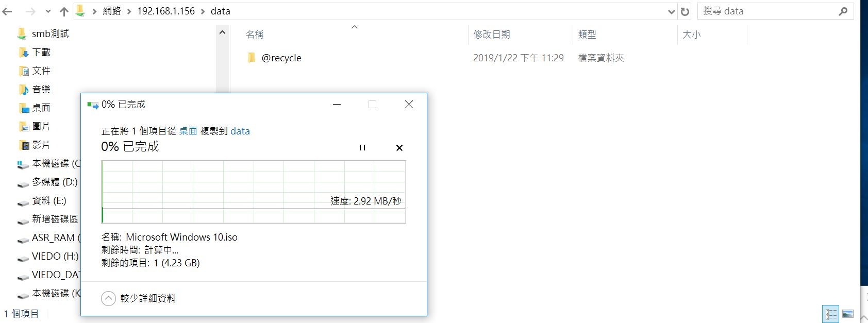
Task: Click the 圖片 pictures icon
Action: 24,127
